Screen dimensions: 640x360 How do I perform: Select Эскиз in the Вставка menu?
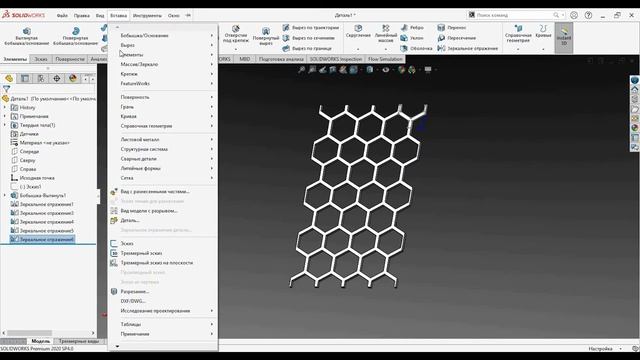(x=163, y=244)
